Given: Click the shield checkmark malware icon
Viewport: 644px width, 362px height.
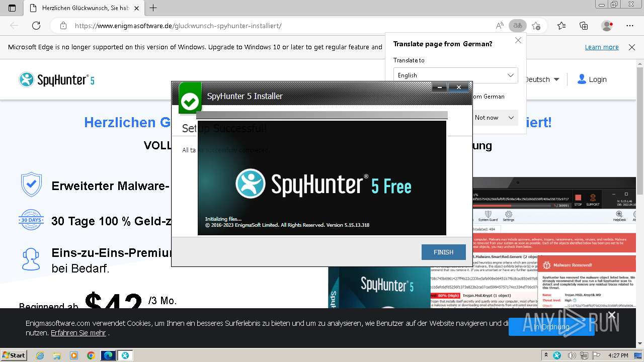Looking at the screenshot, I should [31, 185].
